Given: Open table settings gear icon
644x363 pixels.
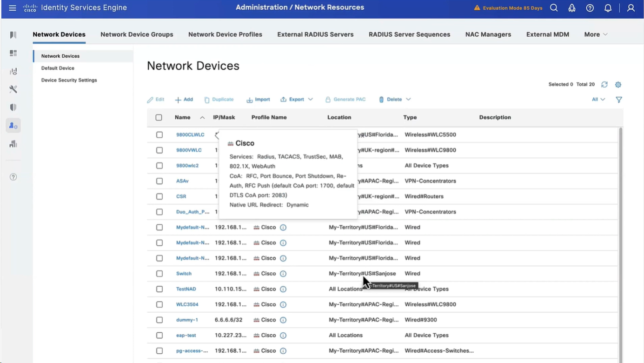Looking at the screenshot, I should point(618,85).
